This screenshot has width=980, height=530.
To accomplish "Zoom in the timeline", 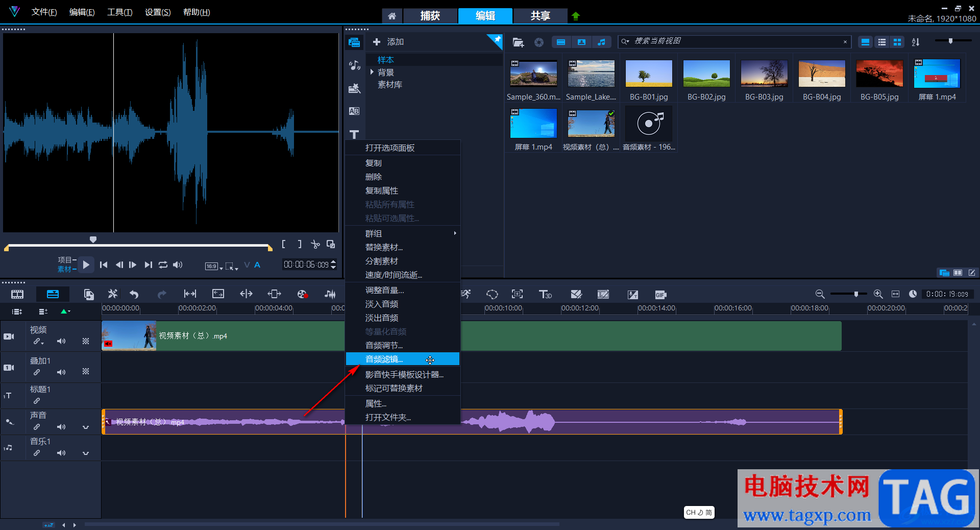I will tap(878, 294).
